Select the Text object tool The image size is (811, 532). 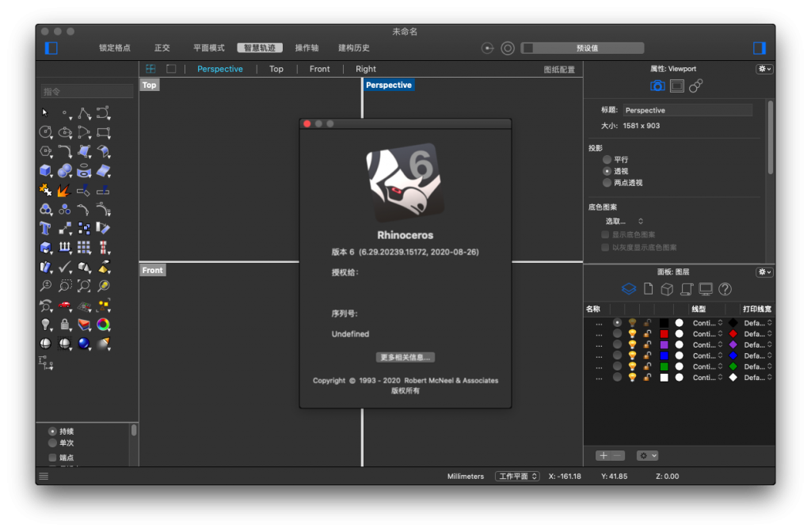click(45, 228)
